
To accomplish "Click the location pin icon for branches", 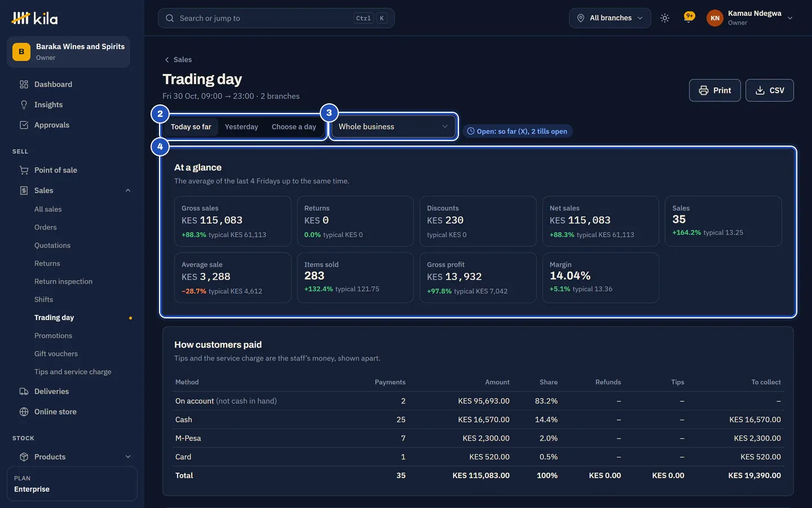I will pos(581,18).
